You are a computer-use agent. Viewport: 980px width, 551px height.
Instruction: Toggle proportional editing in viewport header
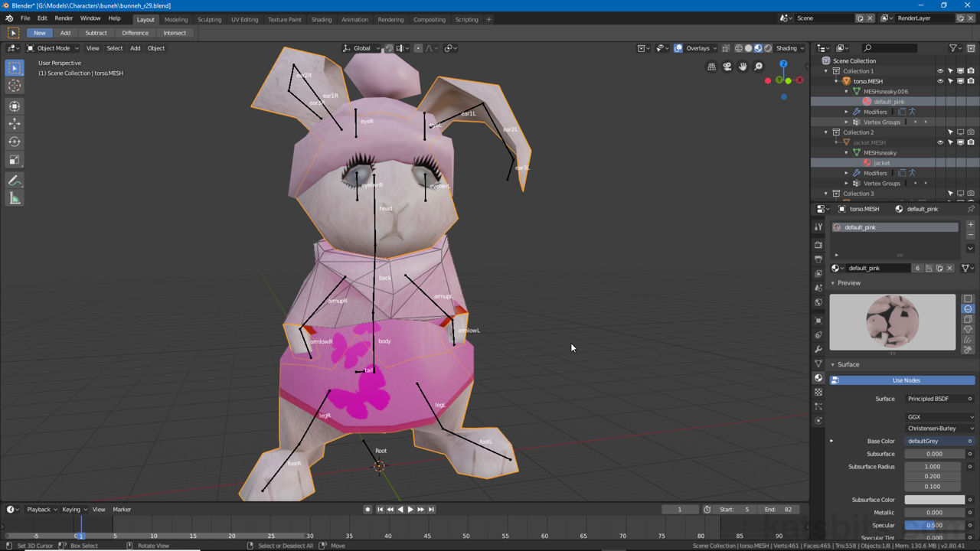click(418, 48)
